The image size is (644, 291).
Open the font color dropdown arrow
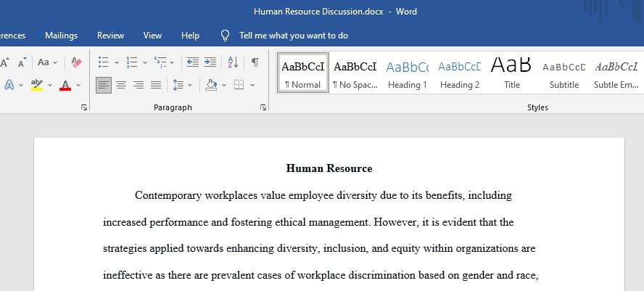point(78,86)
